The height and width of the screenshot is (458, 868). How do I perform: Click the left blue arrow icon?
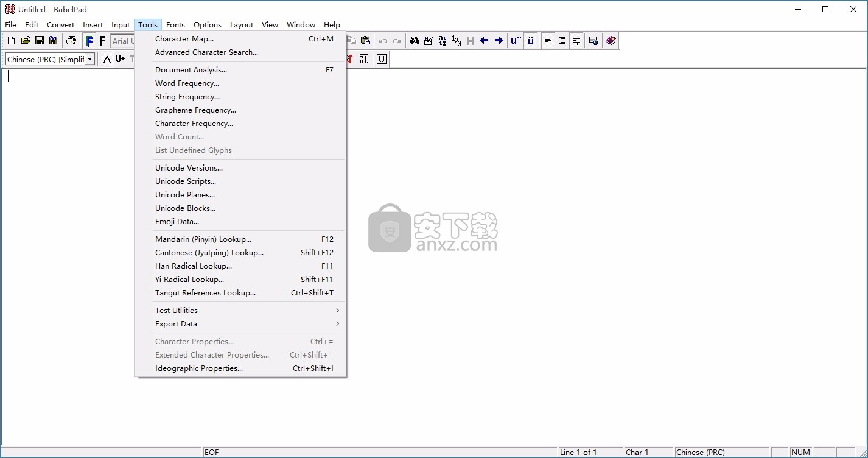pyautogui.click(x=485, y=41)
